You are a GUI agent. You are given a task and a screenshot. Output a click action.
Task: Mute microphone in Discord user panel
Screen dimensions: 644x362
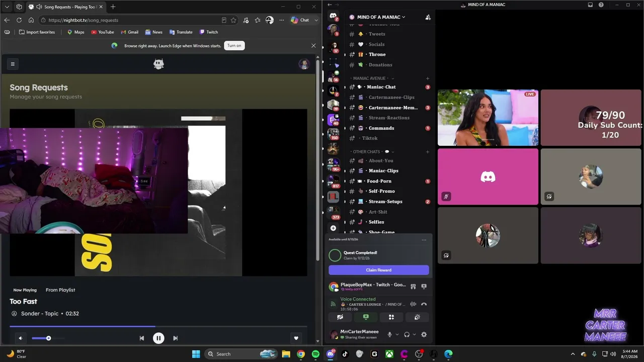click(389, 334)
